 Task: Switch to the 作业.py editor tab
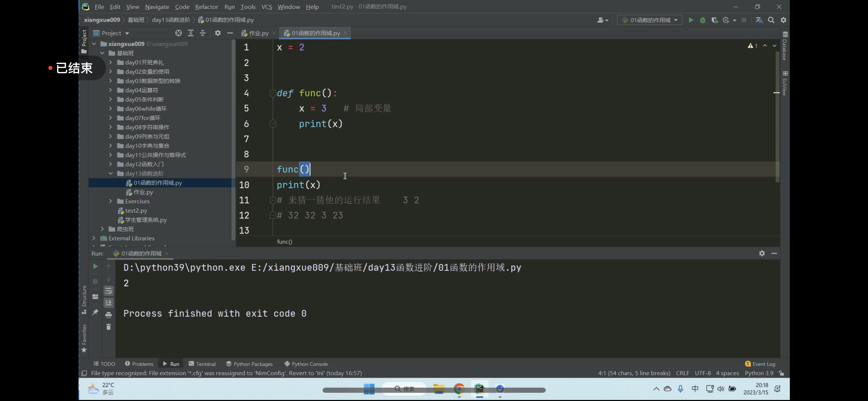coord(255,33)
